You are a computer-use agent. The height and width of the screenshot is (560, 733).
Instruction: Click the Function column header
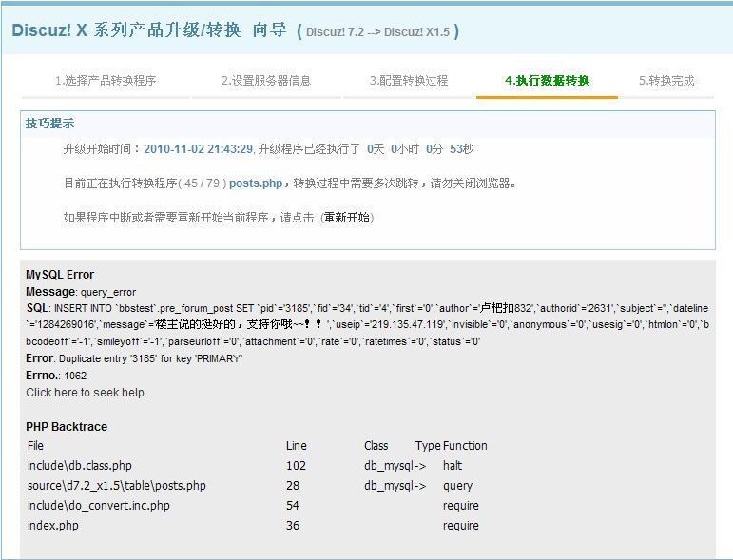click(465, 446)
